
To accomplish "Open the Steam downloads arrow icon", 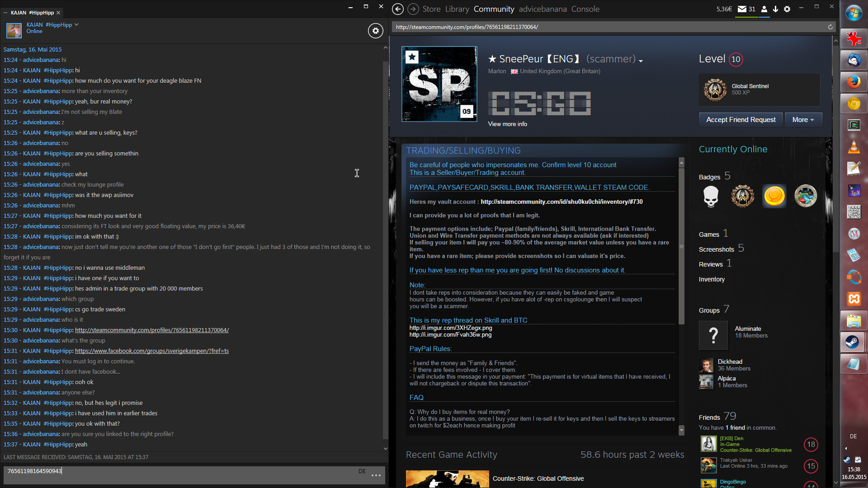I will tap(775, 9).
